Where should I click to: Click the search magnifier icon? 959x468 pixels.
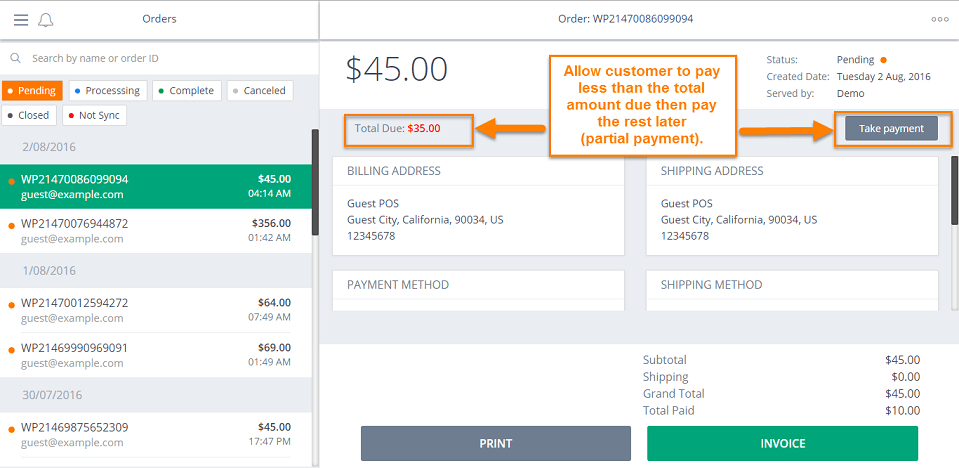(x=16, y=59)
